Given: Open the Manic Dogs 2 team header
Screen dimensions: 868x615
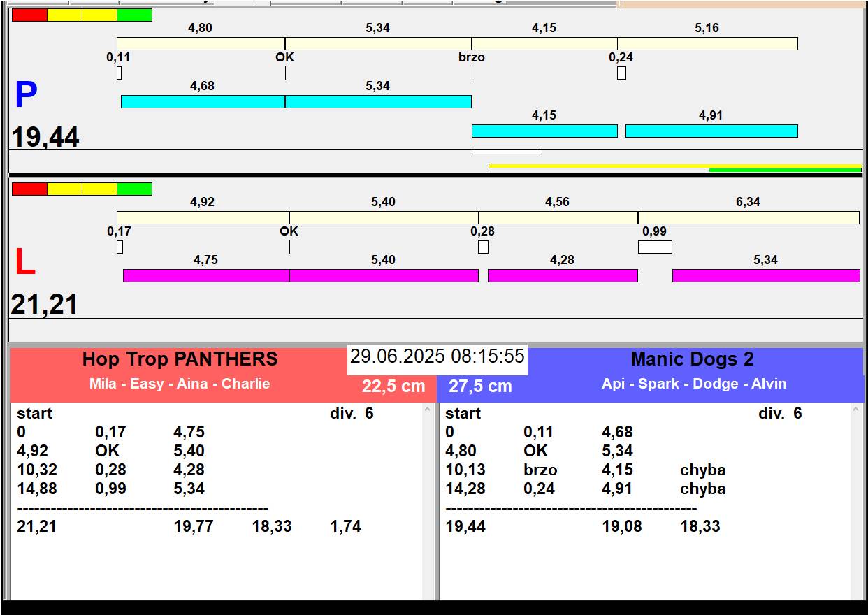Looking at the screenshot, I should coord(692,359).
